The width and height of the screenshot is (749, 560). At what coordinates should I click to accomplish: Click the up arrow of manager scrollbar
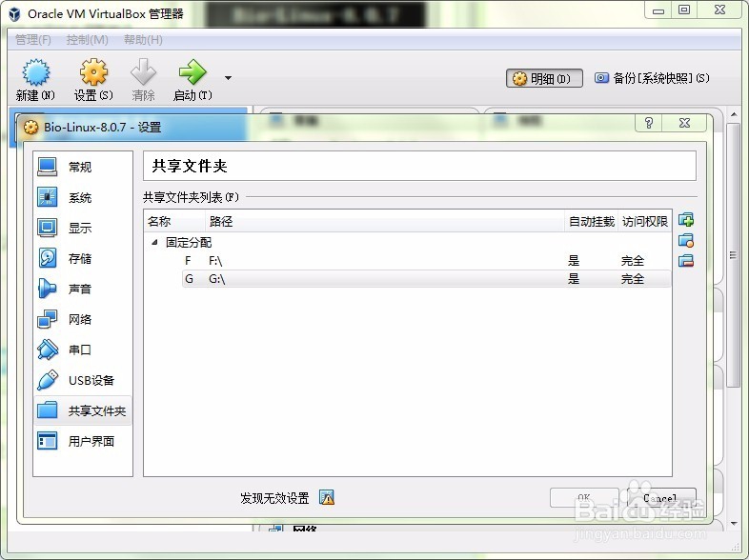[734, 114]
